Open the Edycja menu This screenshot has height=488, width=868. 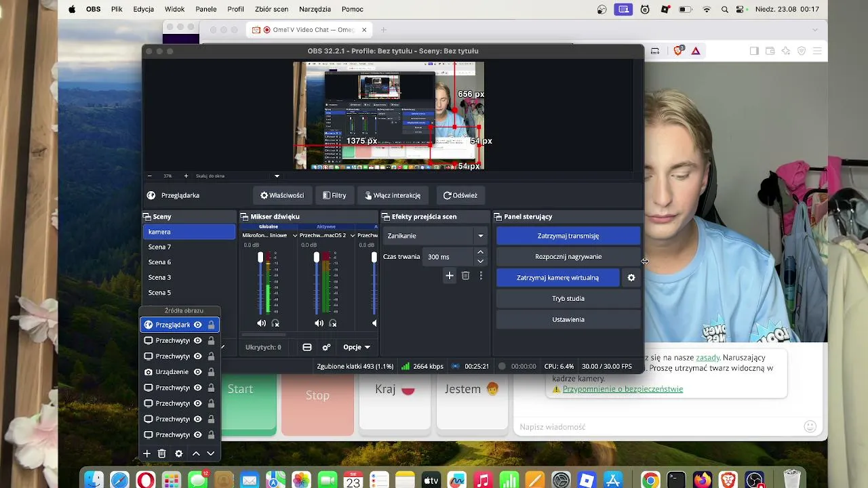144,9
